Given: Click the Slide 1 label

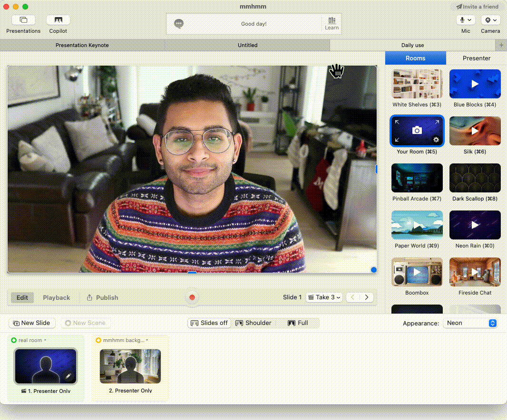Looking at the screenshot, I should pyautogui.click(x=292, y=297).
